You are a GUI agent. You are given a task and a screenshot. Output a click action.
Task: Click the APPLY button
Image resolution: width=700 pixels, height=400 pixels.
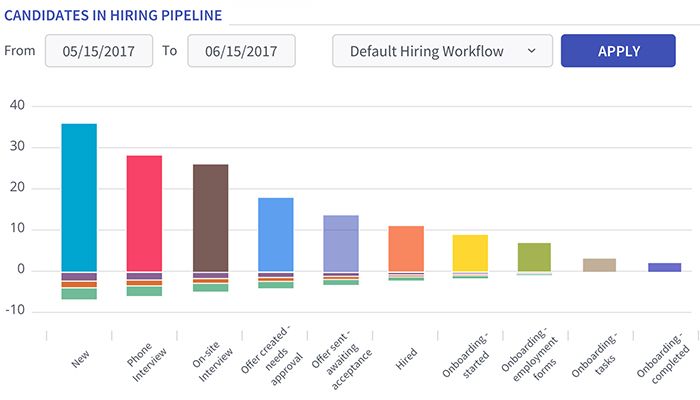click(618, 51)
